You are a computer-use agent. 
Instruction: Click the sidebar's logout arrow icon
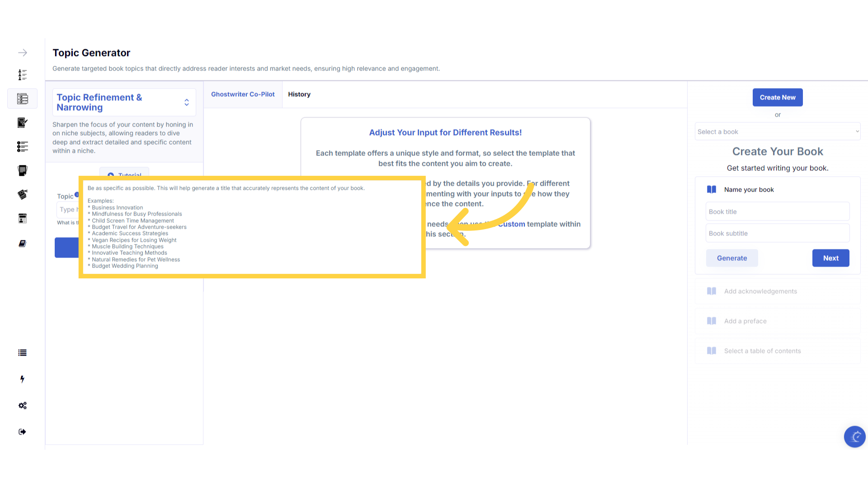tap(22, 432)
